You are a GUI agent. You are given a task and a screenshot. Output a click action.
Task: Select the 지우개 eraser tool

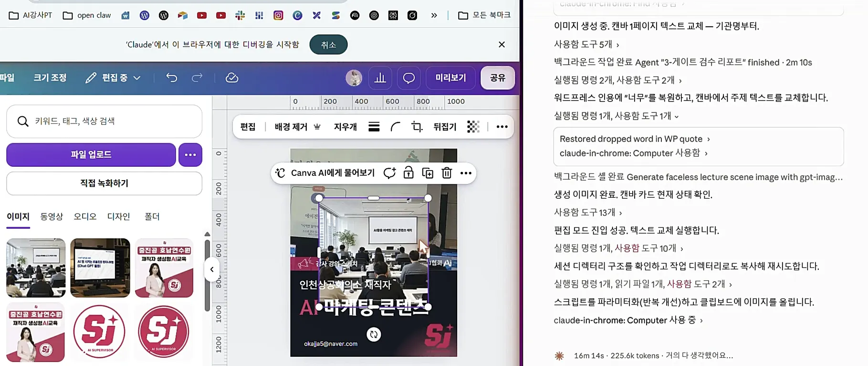345,127
